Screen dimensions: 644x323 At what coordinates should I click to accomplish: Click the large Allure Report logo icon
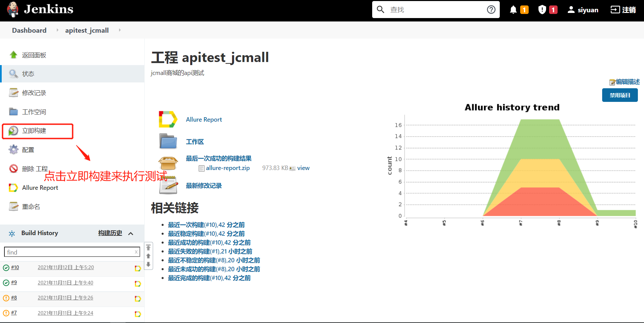168,119
